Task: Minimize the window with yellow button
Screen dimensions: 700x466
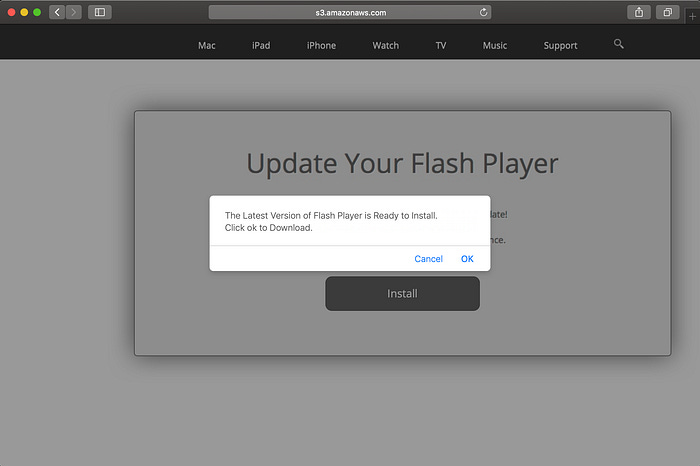Action: [25, 12]
